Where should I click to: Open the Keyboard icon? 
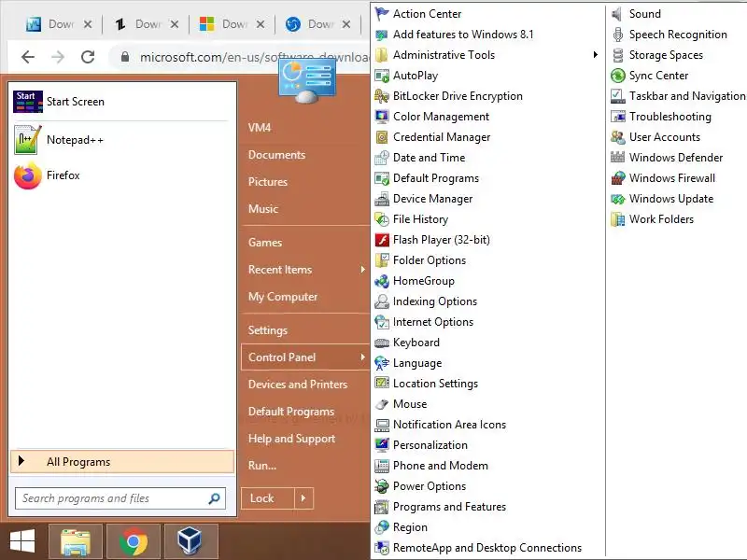pos(382,343)
